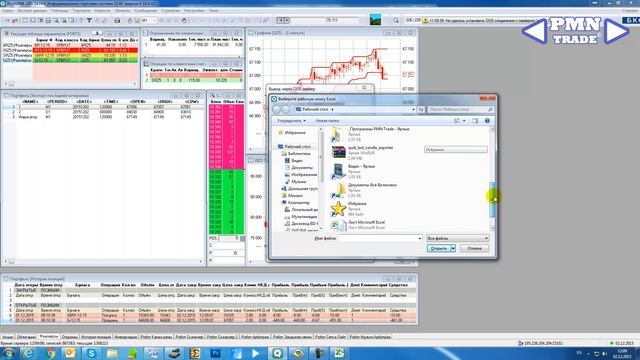This screenshot has height=360, width=640.
Task: Open the Открыть button split arrow
Action: [x=453, y=248]
